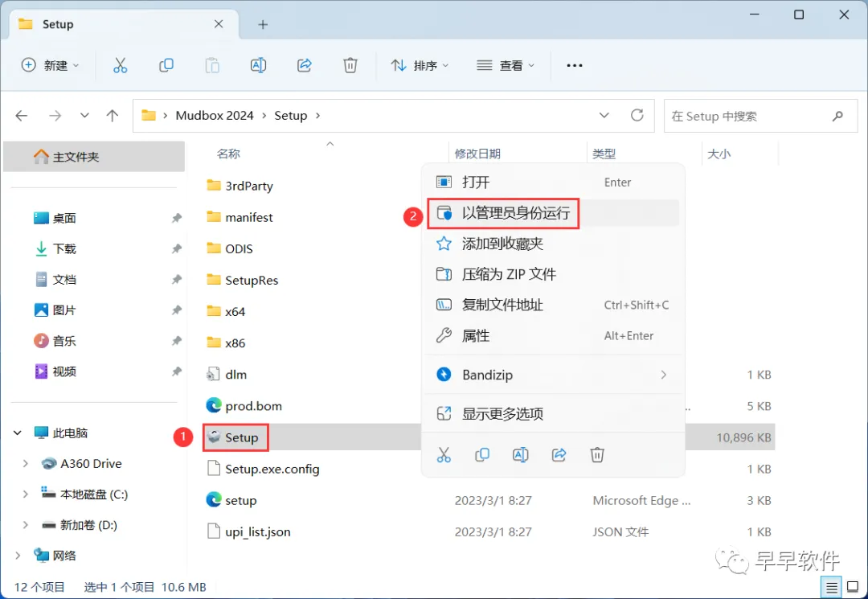This screenshot has width=868, height=599.
Task: Select the upi_list.json file
Action: pos(257,531)
